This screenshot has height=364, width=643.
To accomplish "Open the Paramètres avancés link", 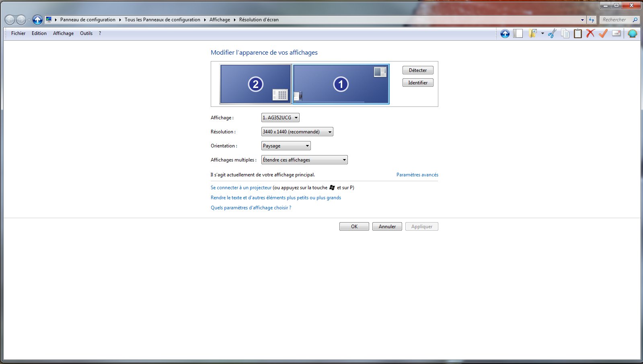I will point(417,175).
